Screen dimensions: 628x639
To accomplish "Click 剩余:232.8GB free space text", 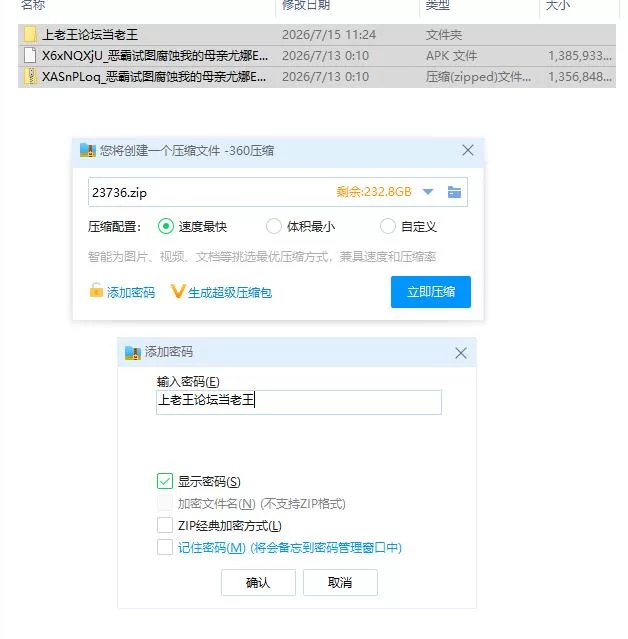I will (x=374, y=192).
